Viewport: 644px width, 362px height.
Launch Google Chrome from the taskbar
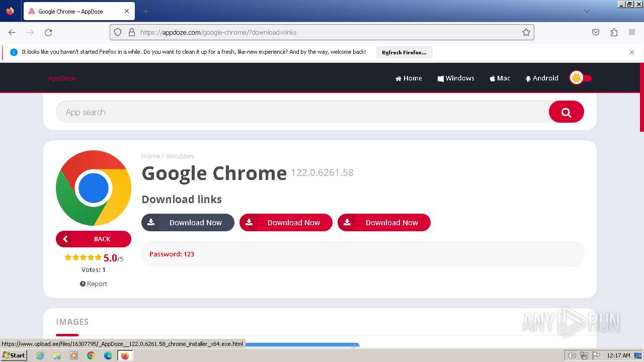tap(91, 355)
